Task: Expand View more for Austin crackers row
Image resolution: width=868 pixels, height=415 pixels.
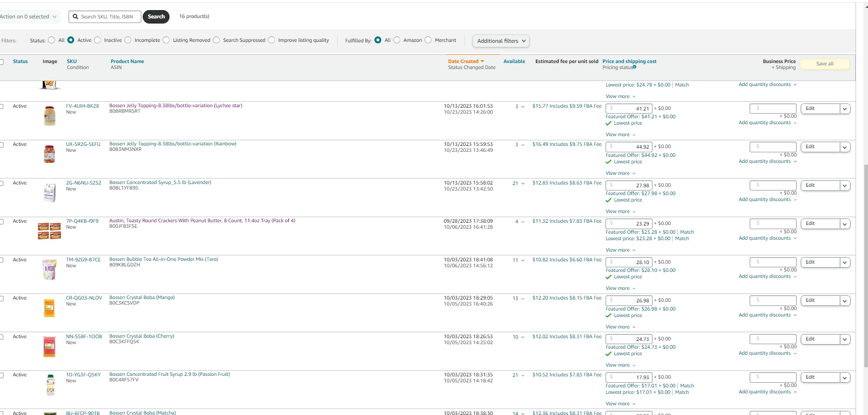Action: point(620,250)
